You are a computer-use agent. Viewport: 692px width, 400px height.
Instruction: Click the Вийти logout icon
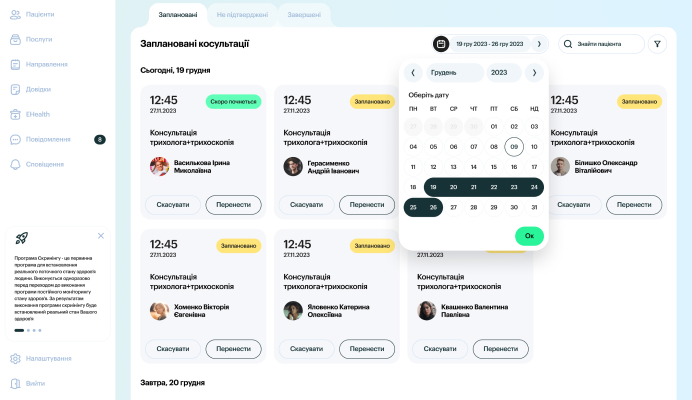[15, 383]
